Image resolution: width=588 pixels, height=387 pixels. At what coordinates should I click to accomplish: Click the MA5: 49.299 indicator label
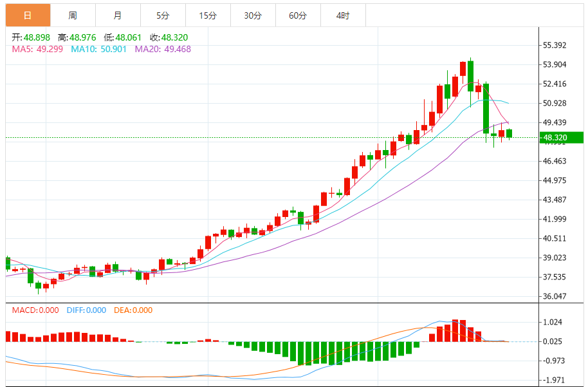[37, 49]
